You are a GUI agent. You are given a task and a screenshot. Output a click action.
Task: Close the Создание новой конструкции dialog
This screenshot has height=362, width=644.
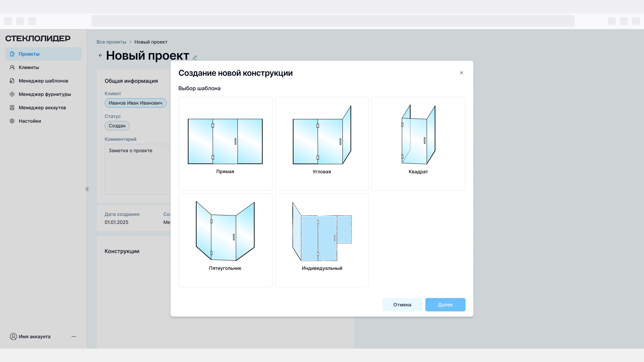pyautogui.click(x=462, y=73)
